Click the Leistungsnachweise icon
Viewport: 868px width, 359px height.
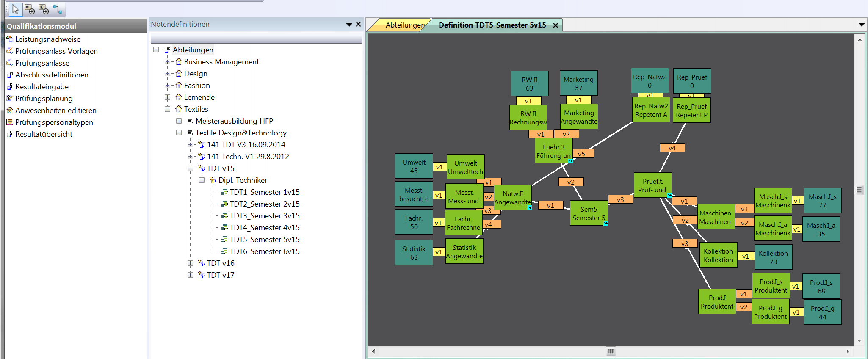tap(10, 39)
